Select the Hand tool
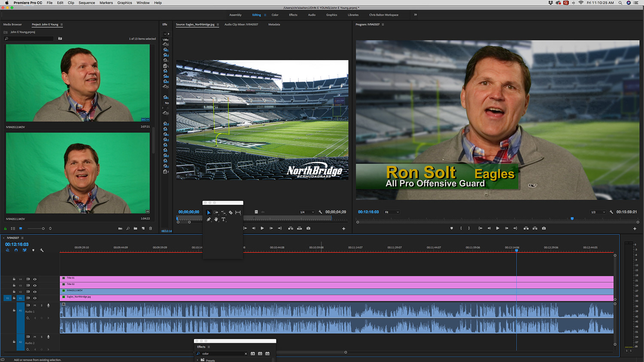 [x=216, y=219]
